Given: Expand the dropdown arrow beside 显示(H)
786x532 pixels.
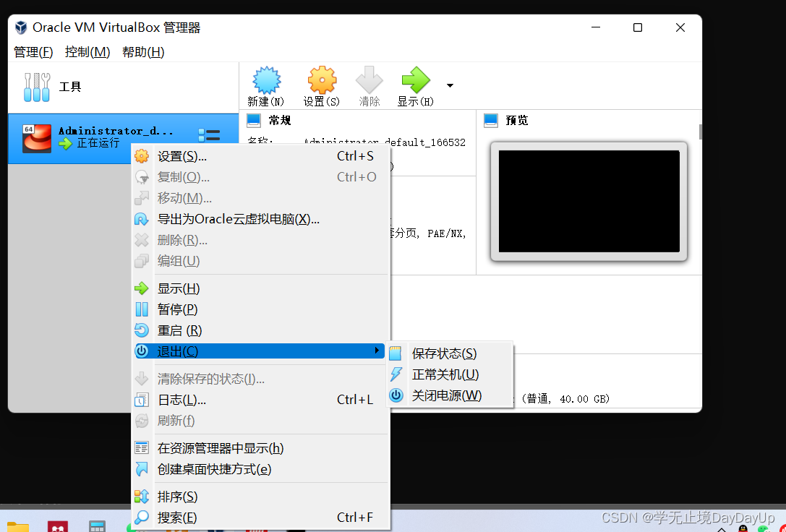Looking at the screenshot, I should [450, 86].
